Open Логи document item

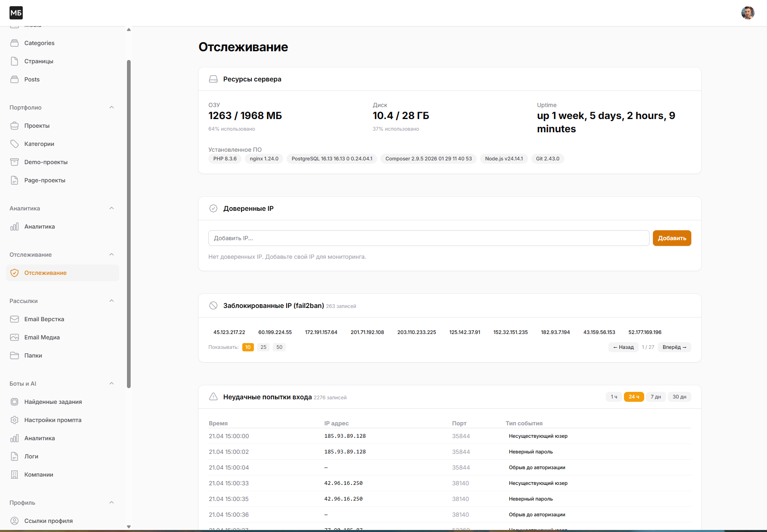(x=31, y=456)
